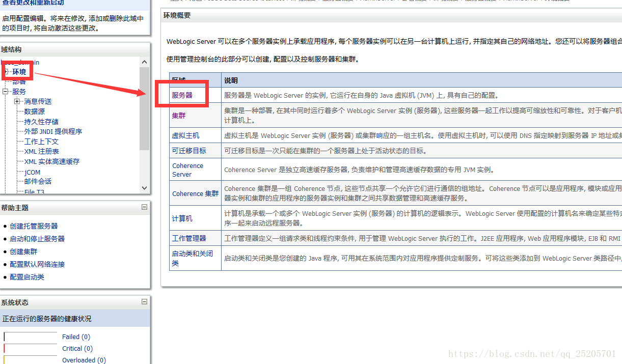Click the Critical (0) status link
This screenshot has height=364, width=622.
(x=77, y=348)
